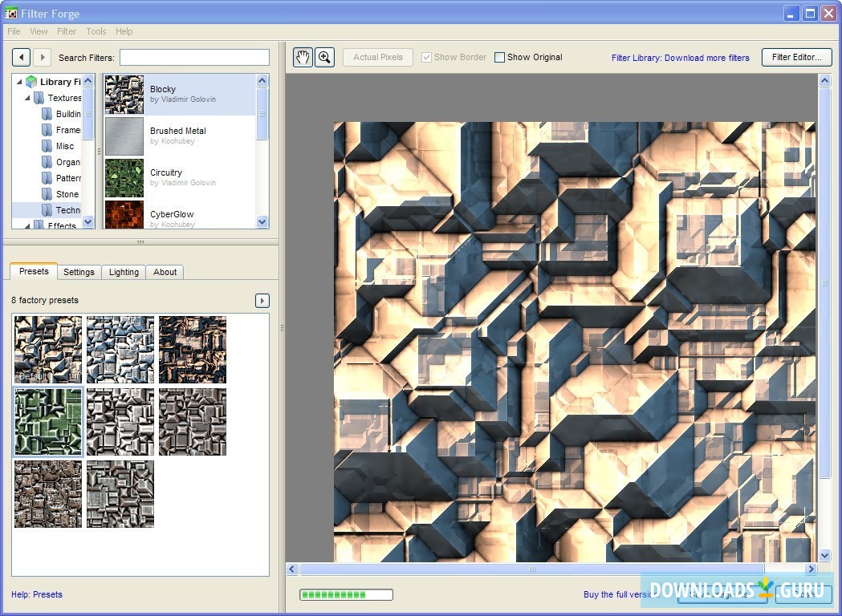Screen dimensions: 842x616
Task: Select the Library Filters cube icon
Action: coord(31,82)
